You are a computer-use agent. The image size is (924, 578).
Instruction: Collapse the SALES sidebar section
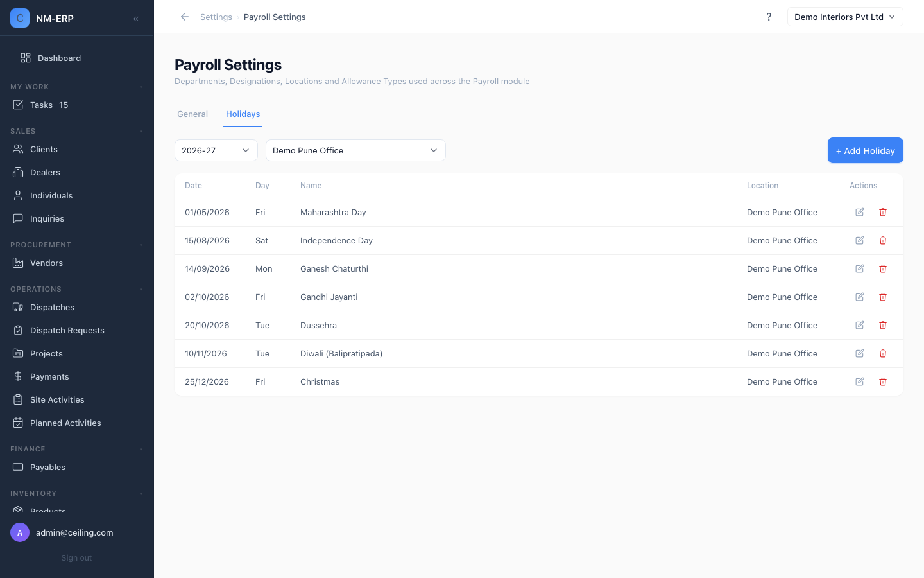click(77, 131)
